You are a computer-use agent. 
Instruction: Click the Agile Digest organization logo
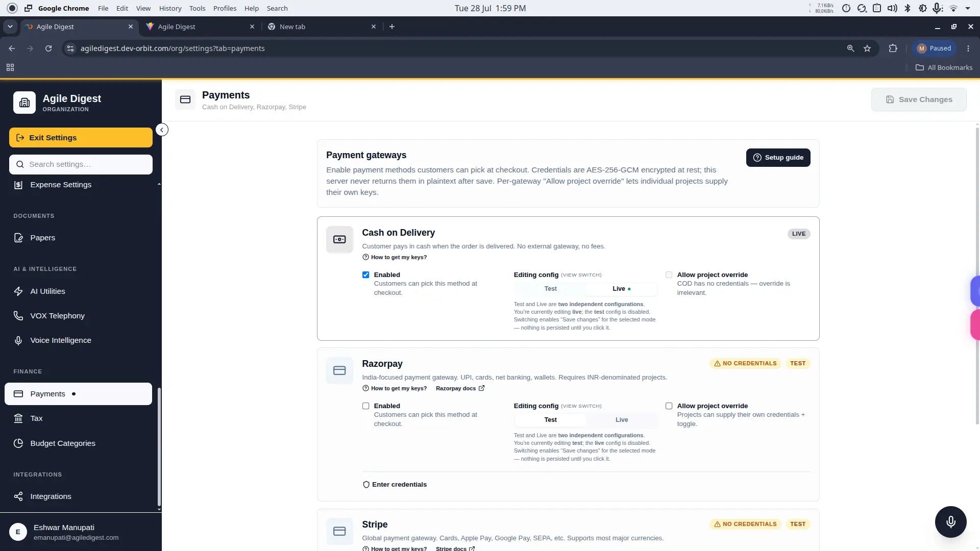[x=24, y=103]
